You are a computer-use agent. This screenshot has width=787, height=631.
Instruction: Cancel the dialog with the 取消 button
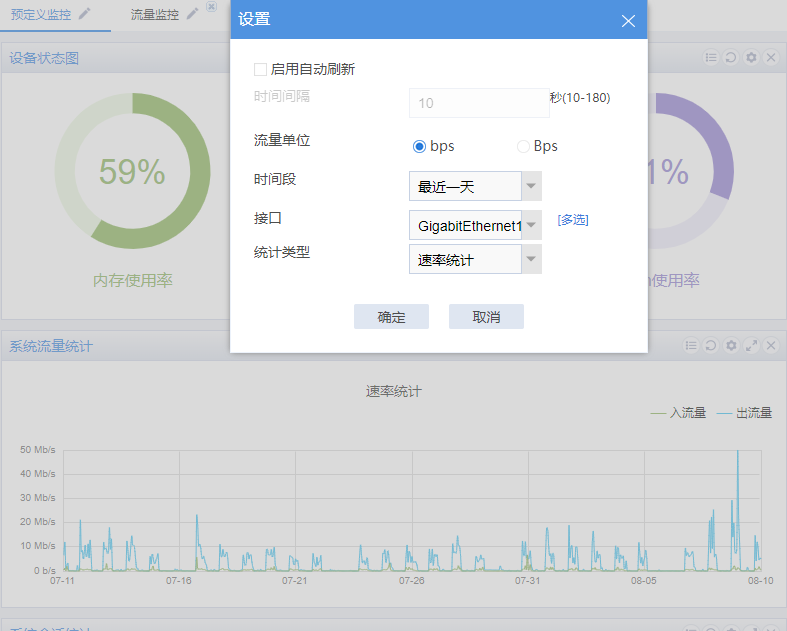[x=486, y=316]
